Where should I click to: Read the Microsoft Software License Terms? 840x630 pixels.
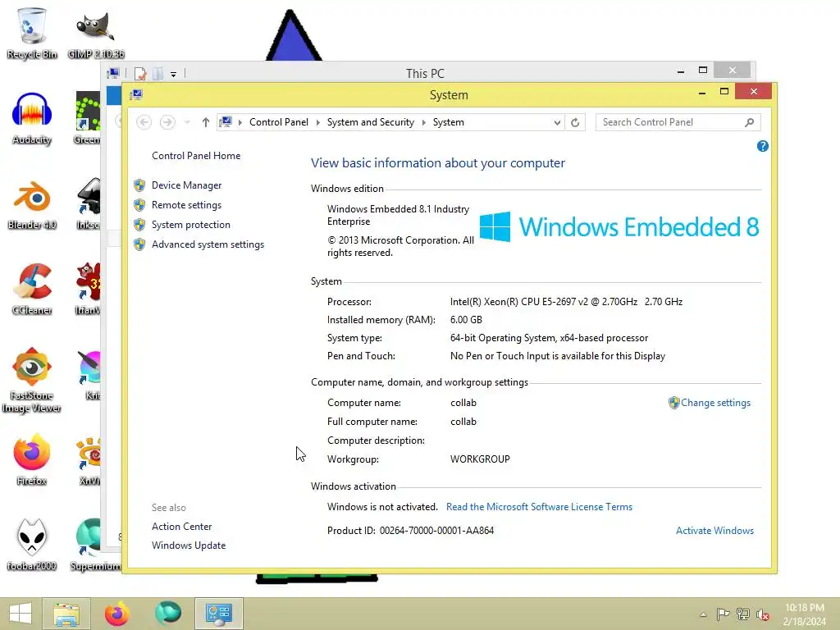point(539,507)
